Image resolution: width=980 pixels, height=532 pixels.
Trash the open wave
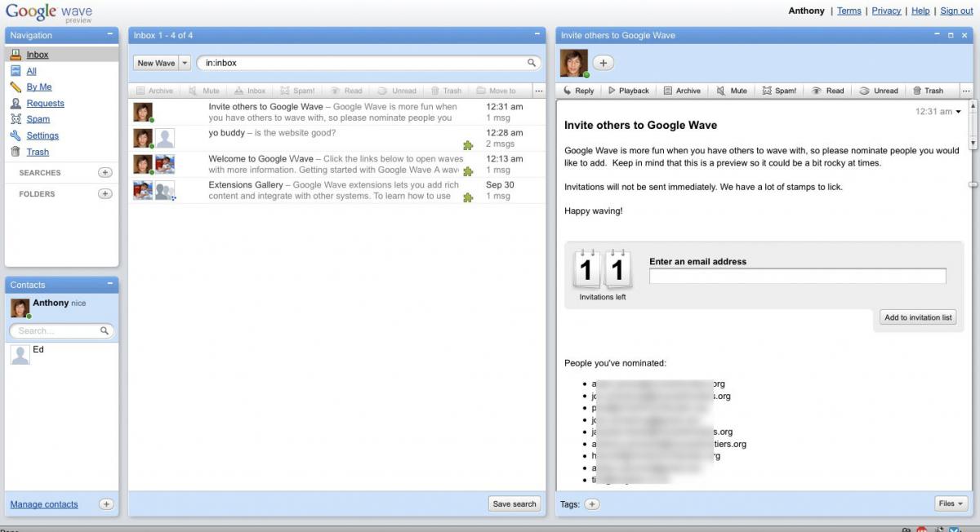(928, 91)
